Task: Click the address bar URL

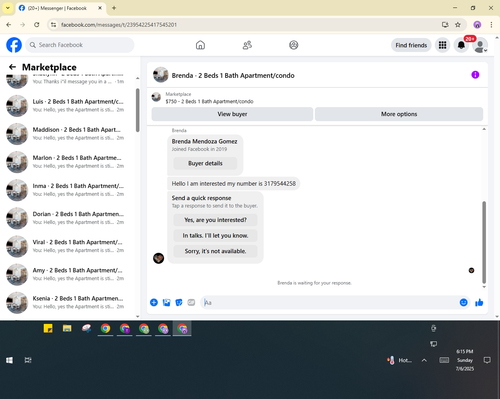Action: [119, 25]
